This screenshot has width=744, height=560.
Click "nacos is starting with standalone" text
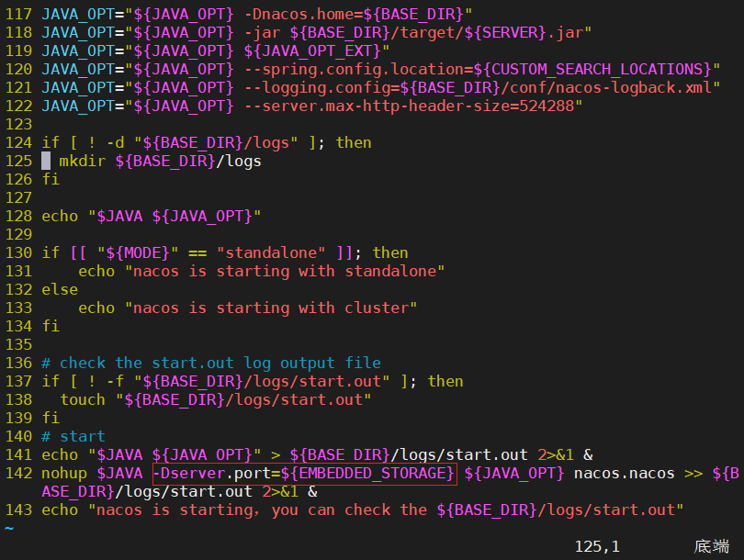pyautogui.click(x=285, y=271)
